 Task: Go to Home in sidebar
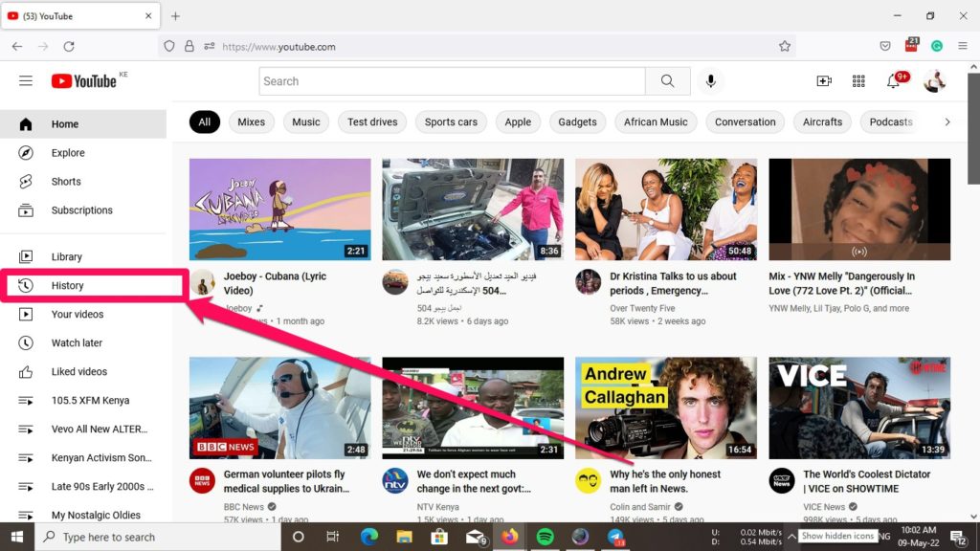point(83,124)
